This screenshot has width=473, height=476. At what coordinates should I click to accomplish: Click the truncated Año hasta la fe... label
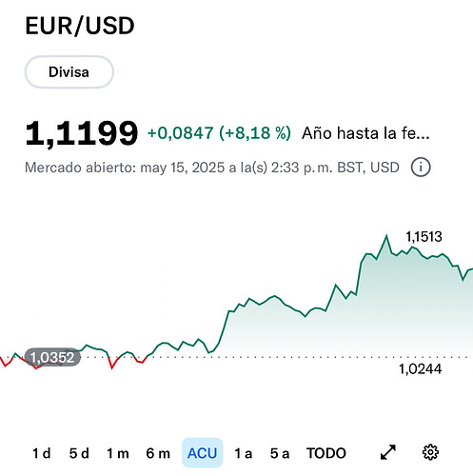tap(365, 133)
